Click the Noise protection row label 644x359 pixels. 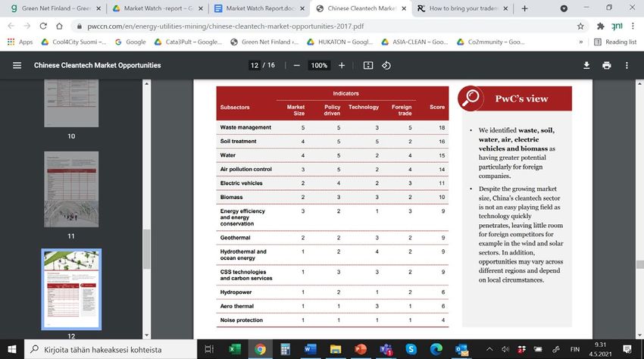pyautogui.click(x=242, y=320)
